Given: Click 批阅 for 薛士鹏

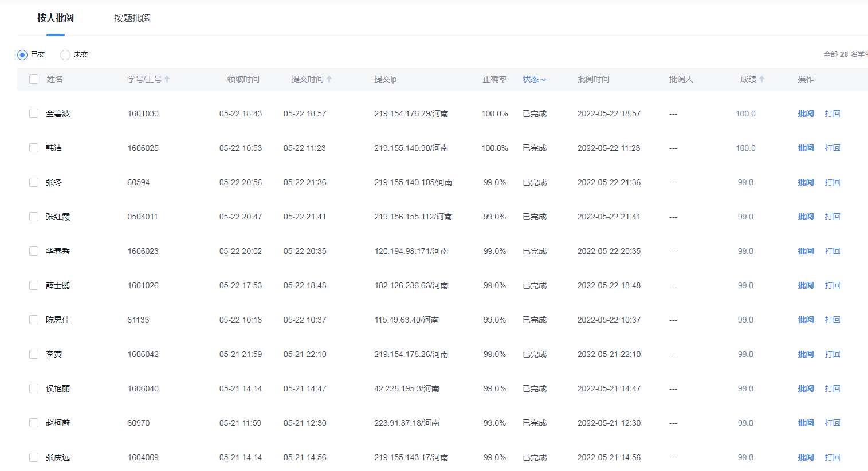Looking at the screenshot, I should point(806,285).
